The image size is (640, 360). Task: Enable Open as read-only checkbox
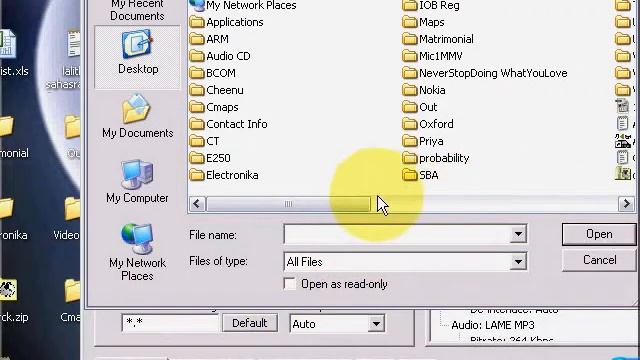coord(290,284)
